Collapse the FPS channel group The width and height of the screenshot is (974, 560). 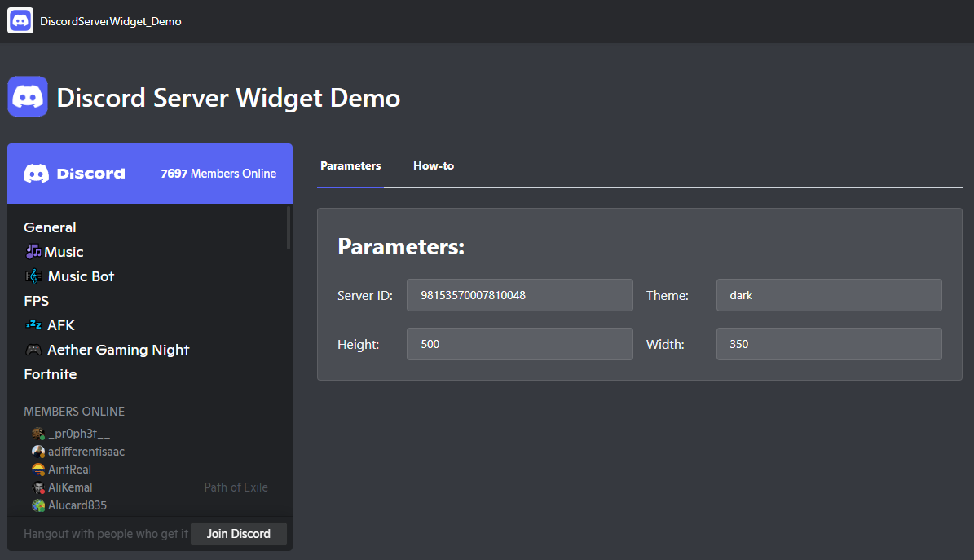(36, 301)
